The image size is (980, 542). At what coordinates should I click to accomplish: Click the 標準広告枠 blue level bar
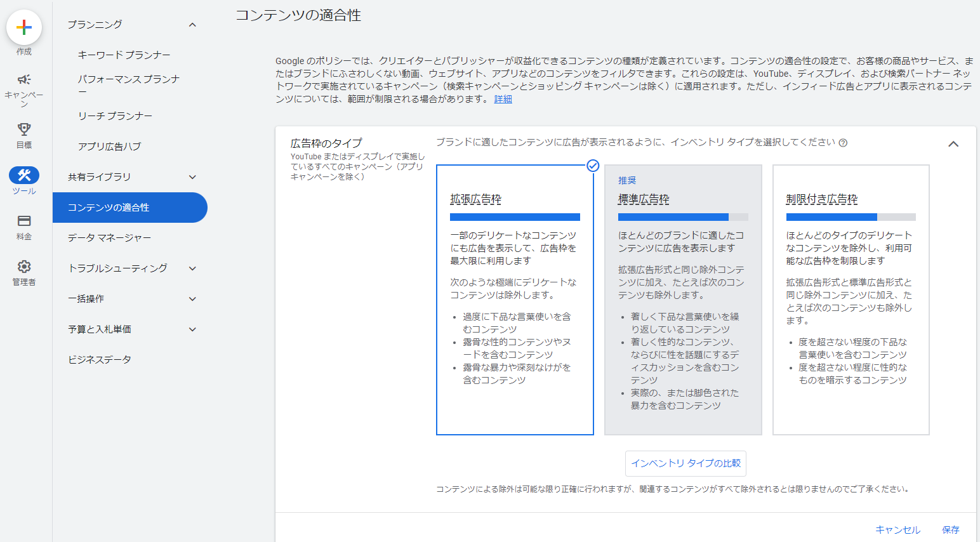[673, 217]
